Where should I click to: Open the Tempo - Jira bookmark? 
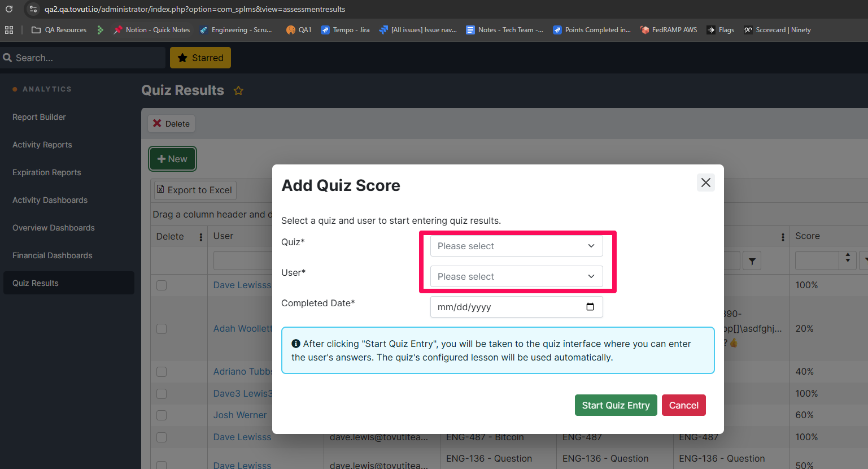point(345,30)
